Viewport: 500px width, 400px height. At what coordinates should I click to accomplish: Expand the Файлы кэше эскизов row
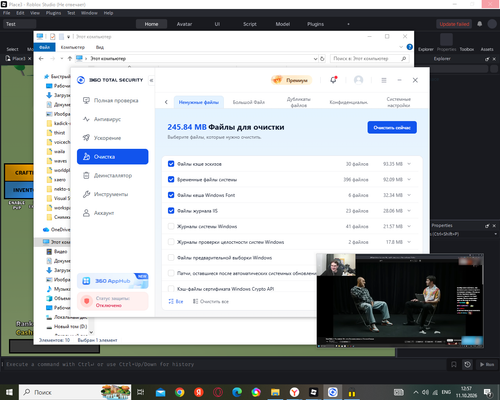point(409,164)
